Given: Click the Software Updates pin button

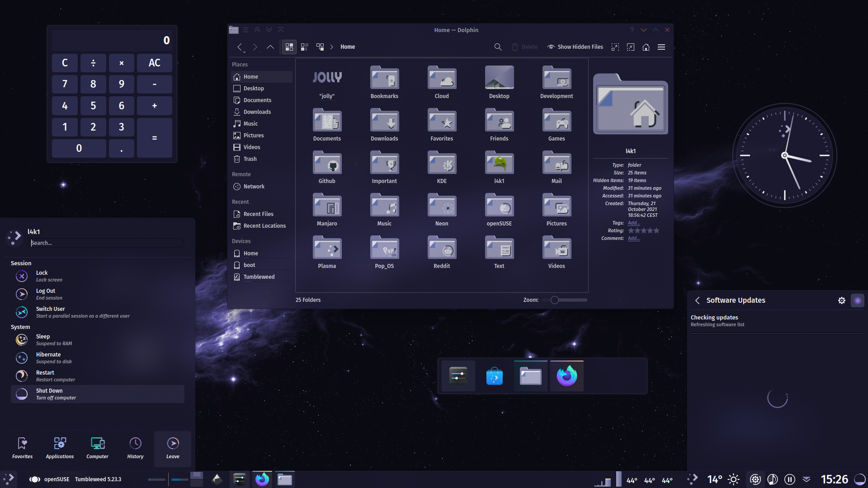Looking at the screenshot, I should [x=858, y=300].
